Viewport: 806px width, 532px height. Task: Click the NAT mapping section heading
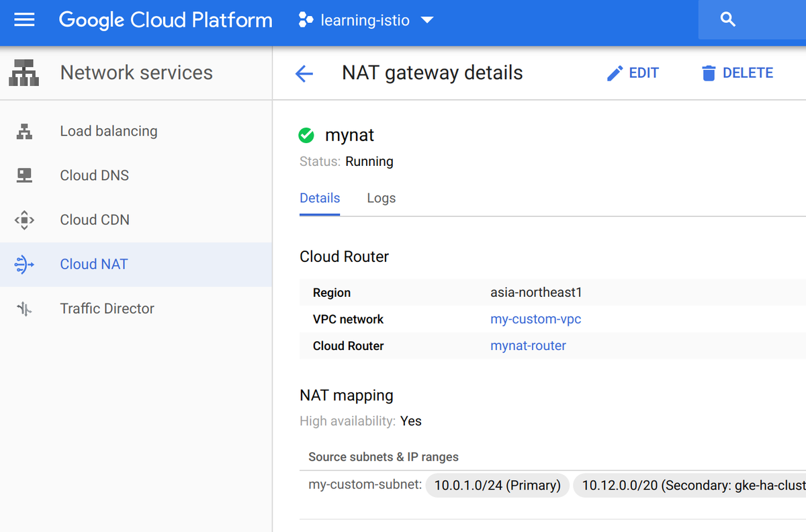(347, 395)
